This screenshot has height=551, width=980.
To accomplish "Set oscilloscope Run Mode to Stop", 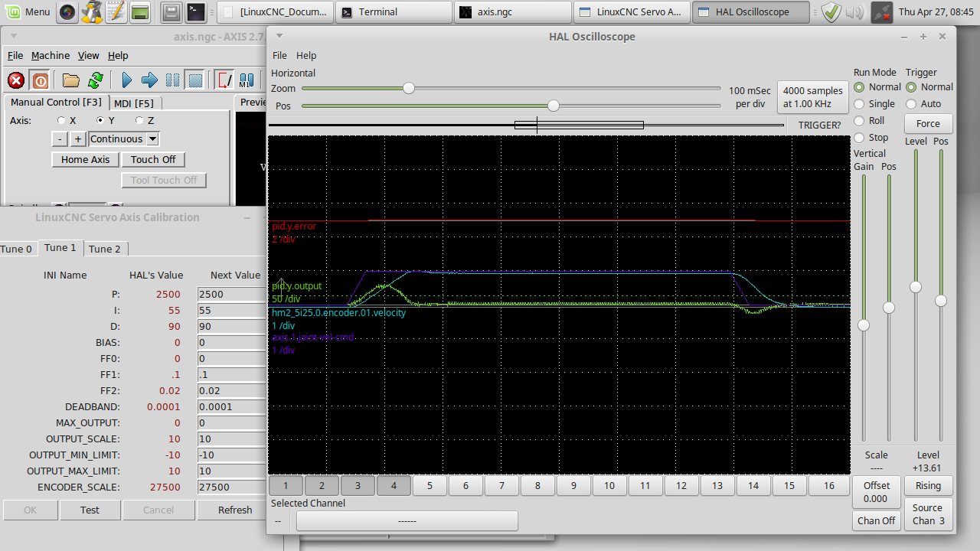I will [859, 138].
